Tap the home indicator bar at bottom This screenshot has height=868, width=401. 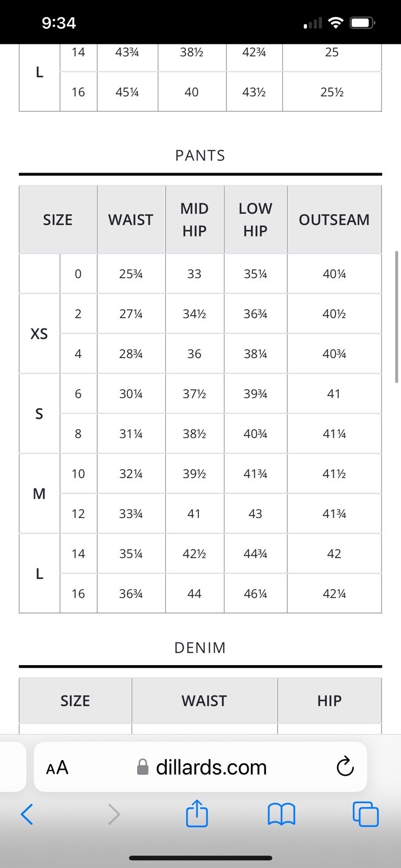[x=200, y=858]
